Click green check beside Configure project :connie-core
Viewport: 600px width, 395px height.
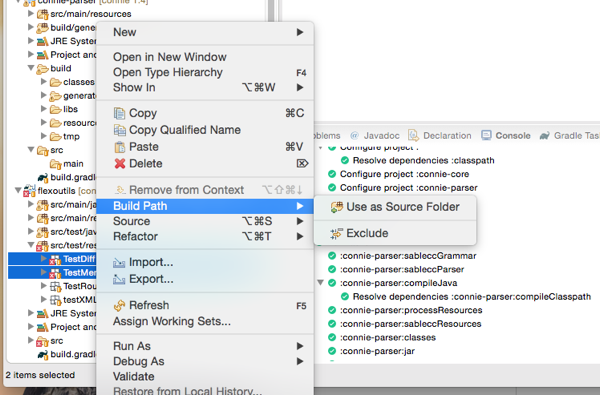click(x=332, y=174)
